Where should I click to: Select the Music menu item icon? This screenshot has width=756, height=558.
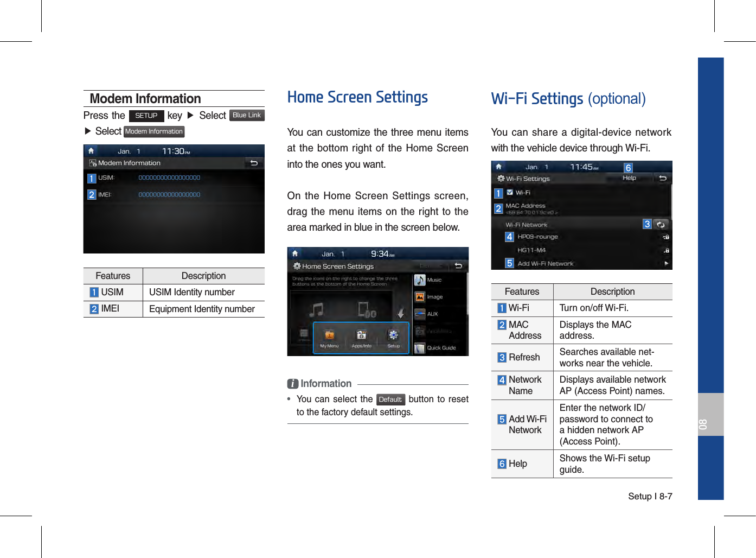[x=420, y=280]
